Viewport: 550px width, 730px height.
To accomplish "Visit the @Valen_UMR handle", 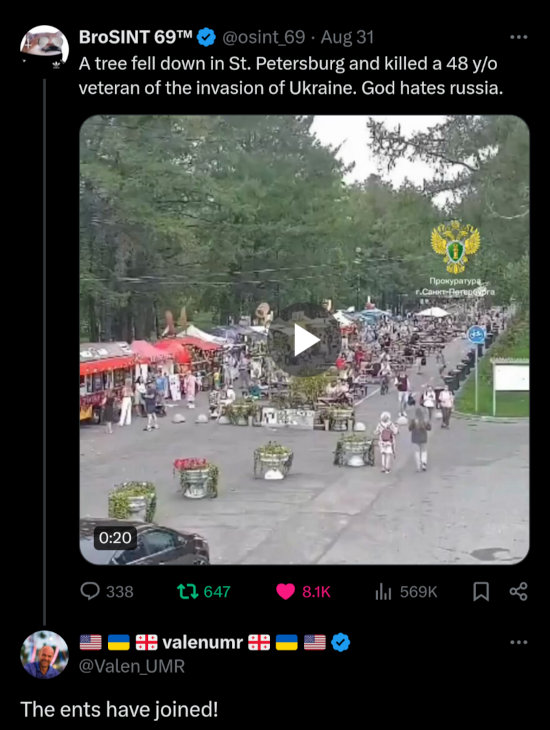I will [132, 666].
